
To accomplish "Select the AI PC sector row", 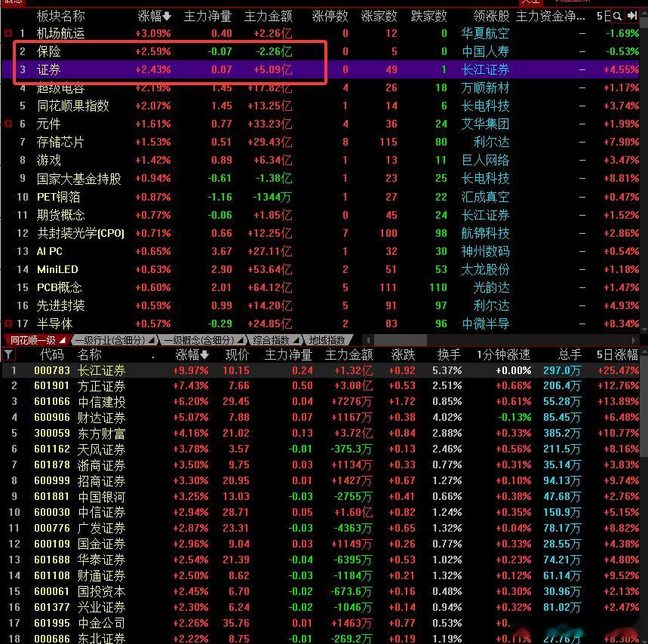I will (319, 251).
